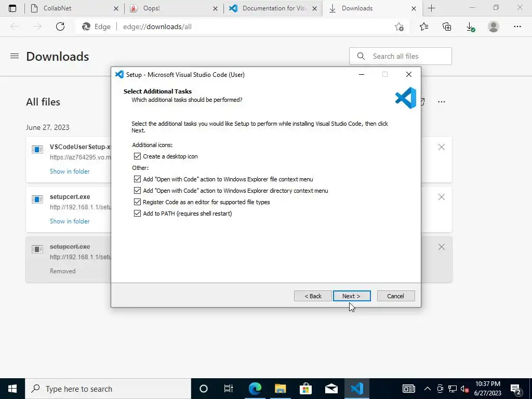Image resolution: width=532 pixels, height=399 pixels.
Task: Open the Windows Start menu
Action: coord(12,389)
